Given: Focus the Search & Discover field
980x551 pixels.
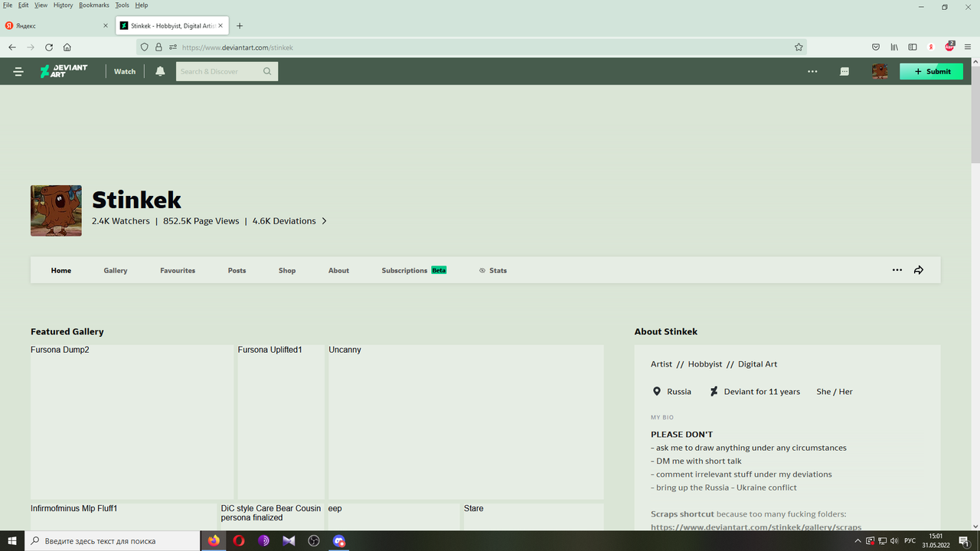Looking at the screenshot, I should click(x=227, y=71).
